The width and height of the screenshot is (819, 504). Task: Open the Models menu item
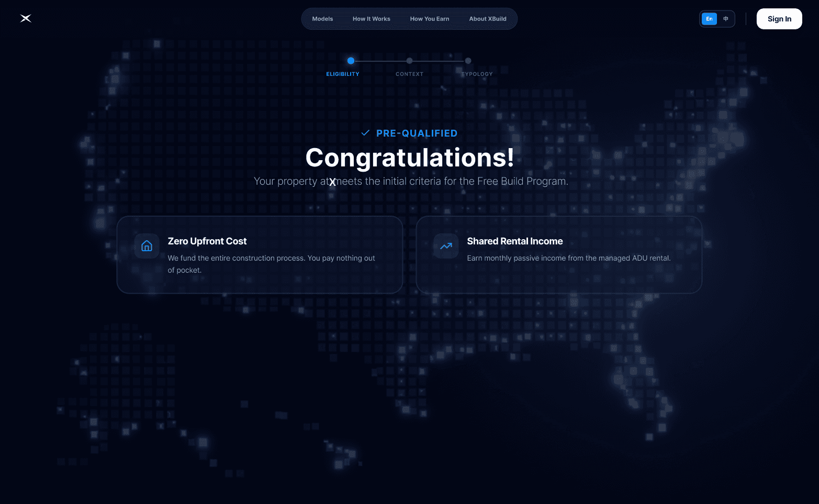pos(322,19)
